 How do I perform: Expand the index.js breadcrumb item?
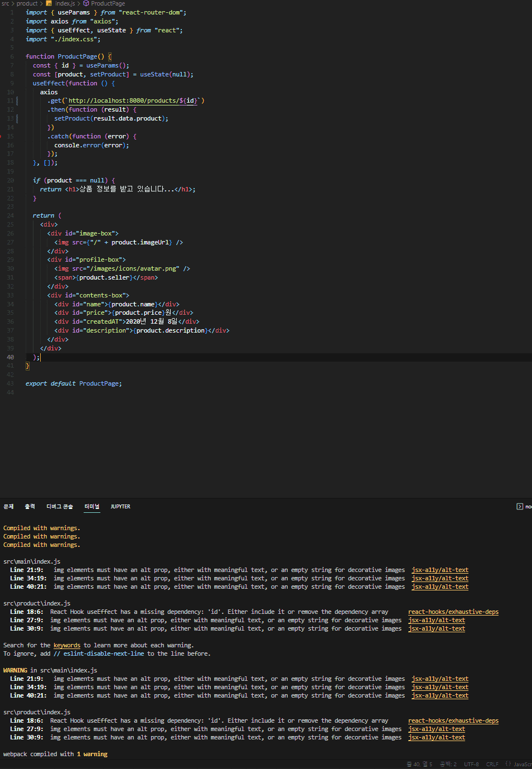(x=65, y=3)
